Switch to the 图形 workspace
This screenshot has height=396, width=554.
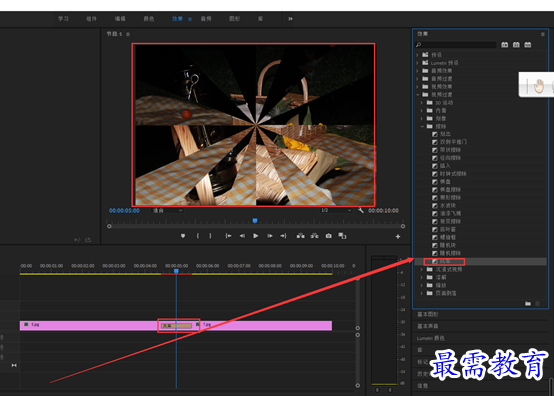235,19
